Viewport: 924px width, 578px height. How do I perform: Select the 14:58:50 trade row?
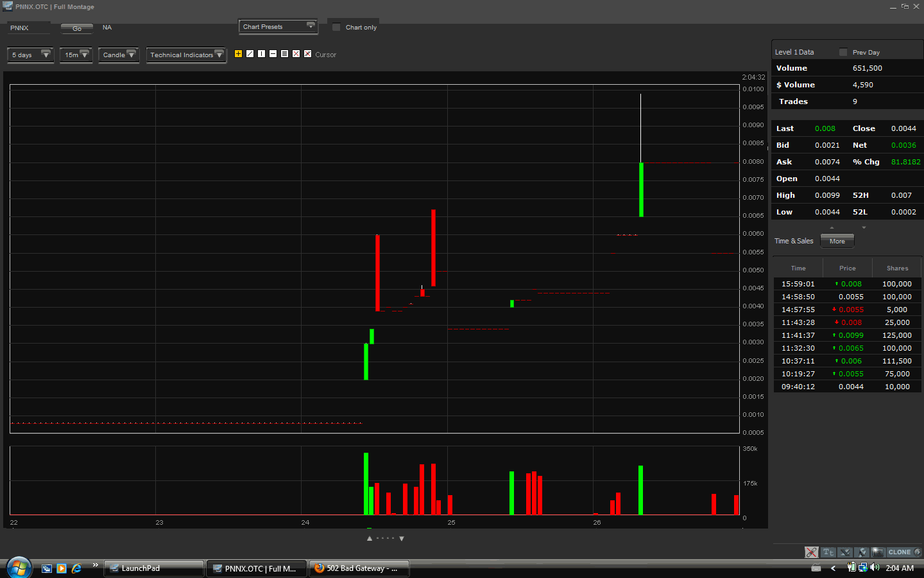coord(847,297)
